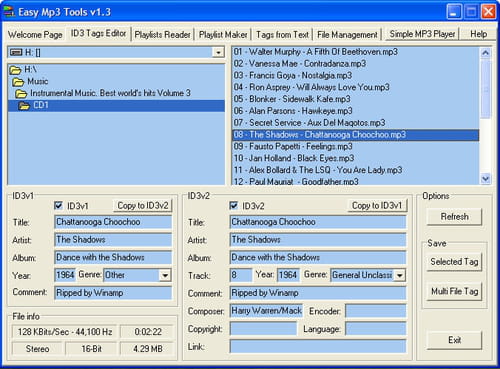The width and height of the screenshot is (500, 369).
Task: Open the File Management tab
Action: pyautogui.click(x=347, y=35)
